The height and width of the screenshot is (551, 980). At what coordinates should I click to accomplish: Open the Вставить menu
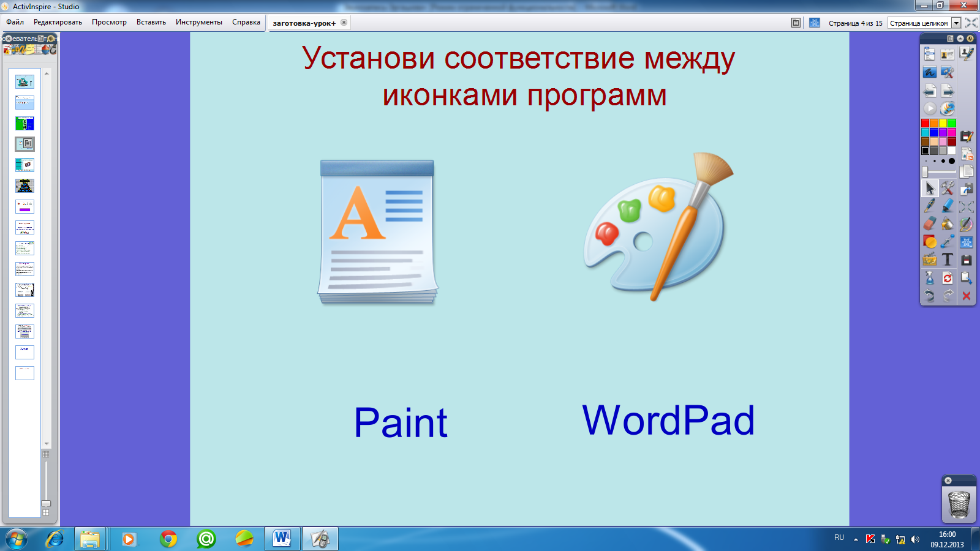151,22
